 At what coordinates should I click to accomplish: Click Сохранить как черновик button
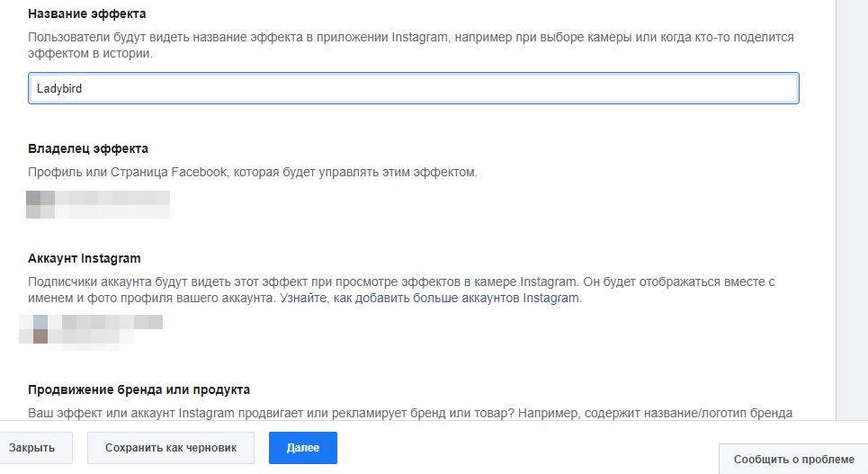click(x=171, y=448)
